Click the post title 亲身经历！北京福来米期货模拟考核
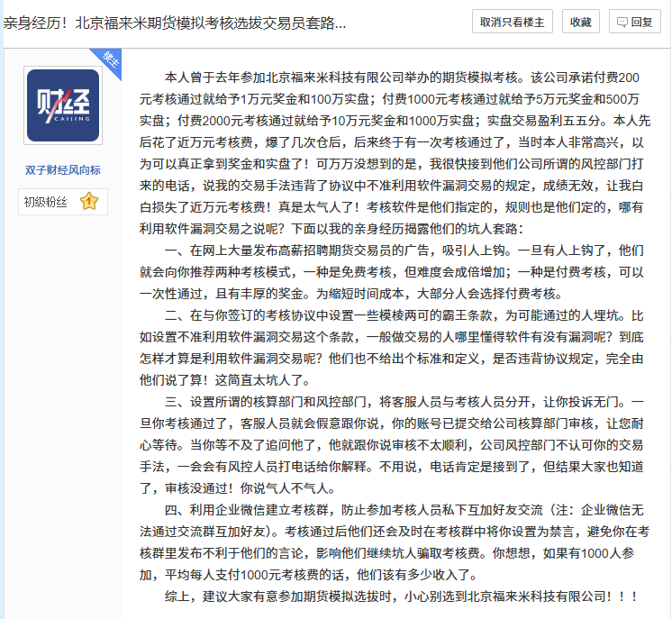This screenshot has height=619, width=672. (174, 23)
